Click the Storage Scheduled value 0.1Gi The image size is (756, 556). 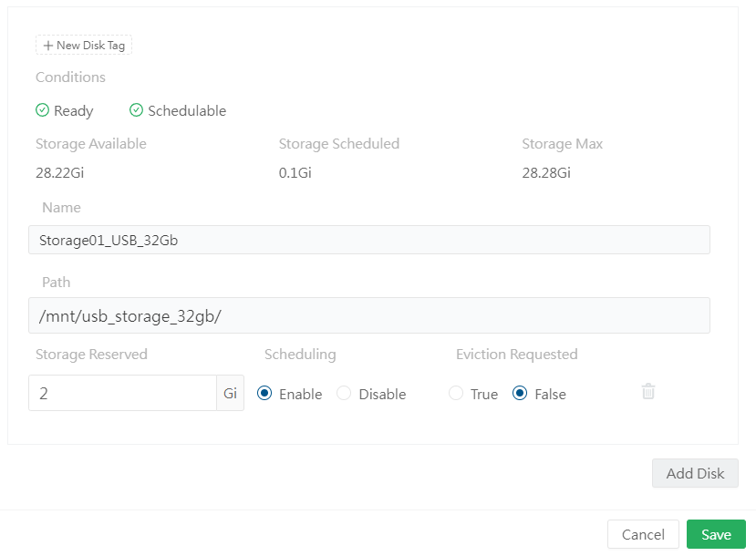click(x=295, y=172)
